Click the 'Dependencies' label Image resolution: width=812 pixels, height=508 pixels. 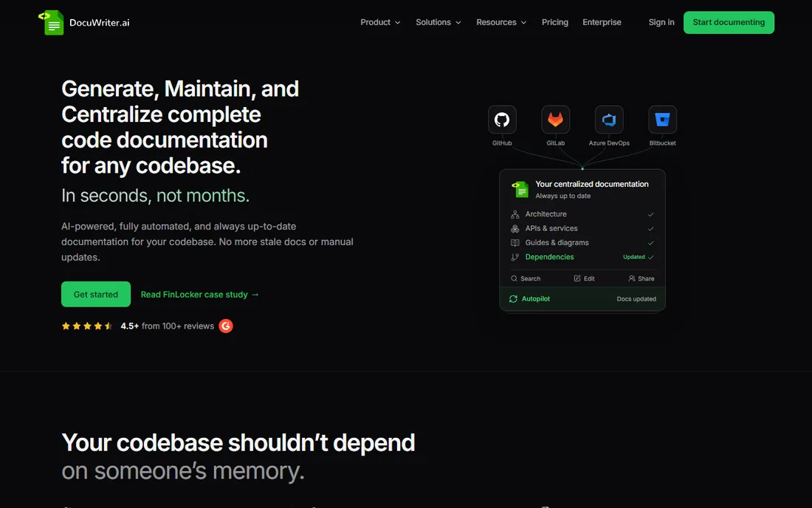pos(549,257)
